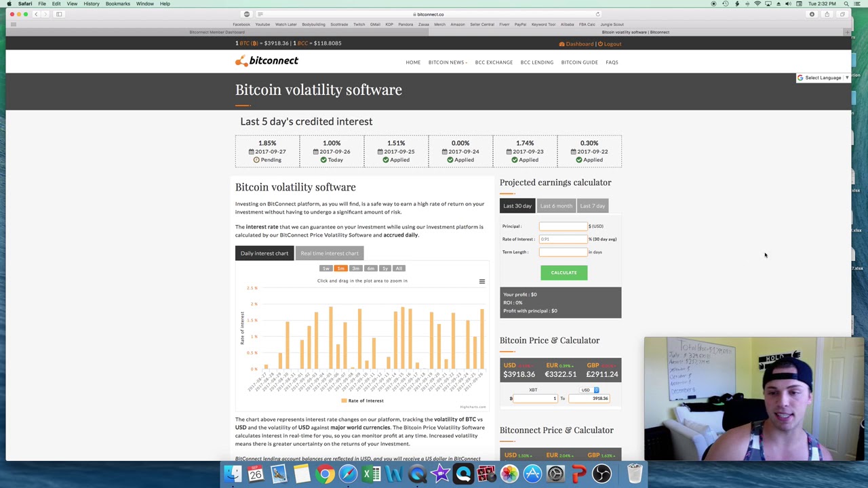Screen dimensions: 868x488
Task: Open the BCC LENDING link
Action: pos(537,62)
